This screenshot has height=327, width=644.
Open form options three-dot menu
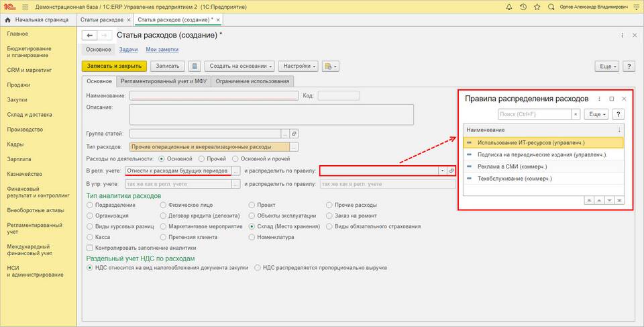coord(623,36)
